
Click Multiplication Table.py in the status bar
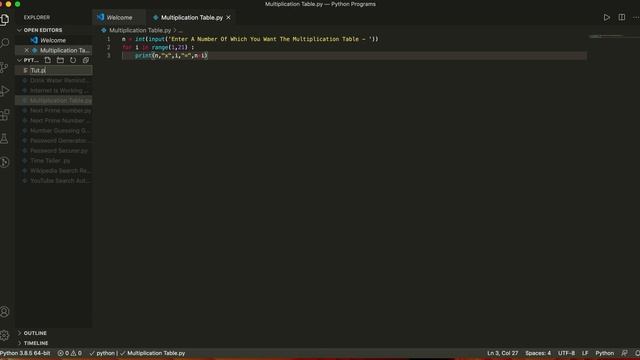tap(153, 353)
